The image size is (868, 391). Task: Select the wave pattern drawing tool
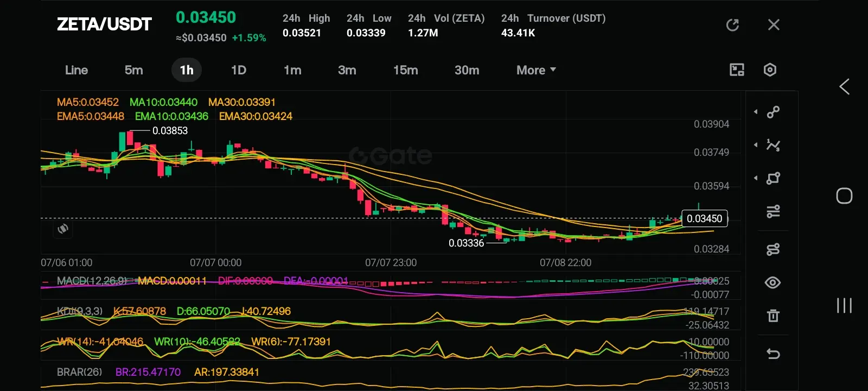[x=773, y=145]
